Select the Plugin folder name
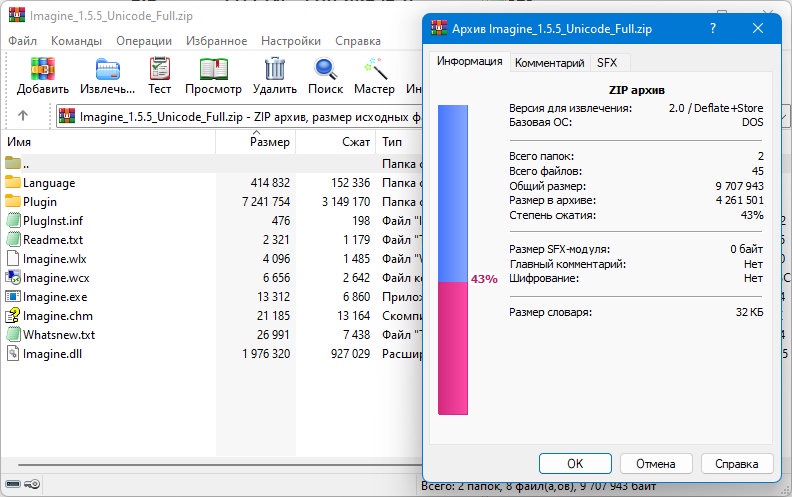This screenshot has width=792, height=497. (39, 202)
